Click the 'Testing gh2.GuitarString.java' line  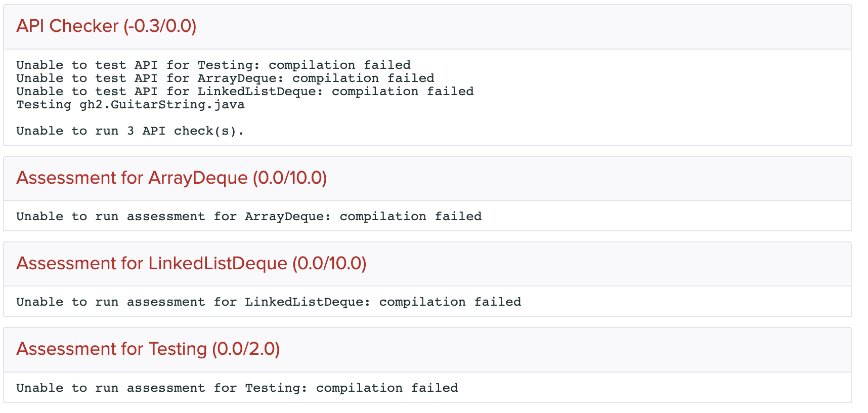click(x=130, y=104)
